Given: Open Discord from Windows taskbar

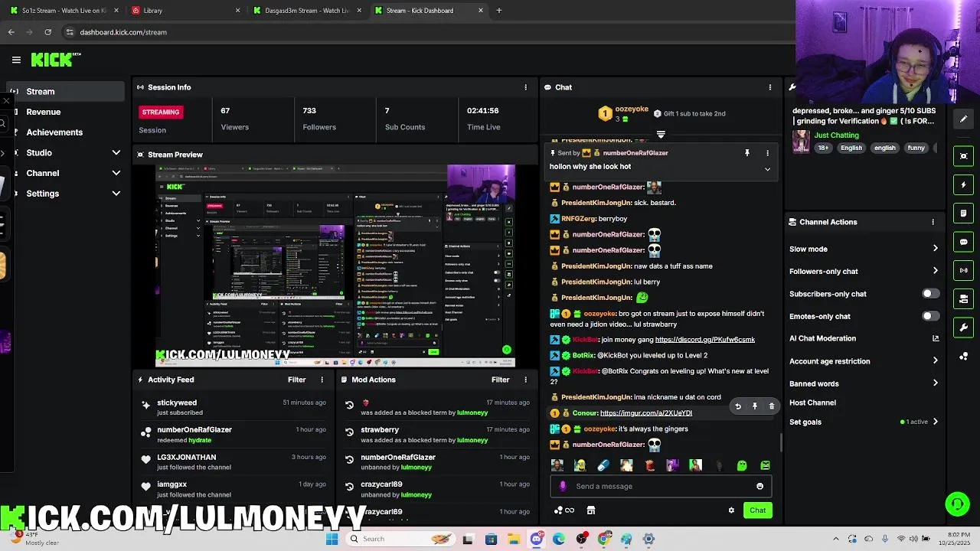Looking at the screenshot, I should pos(536,539).
